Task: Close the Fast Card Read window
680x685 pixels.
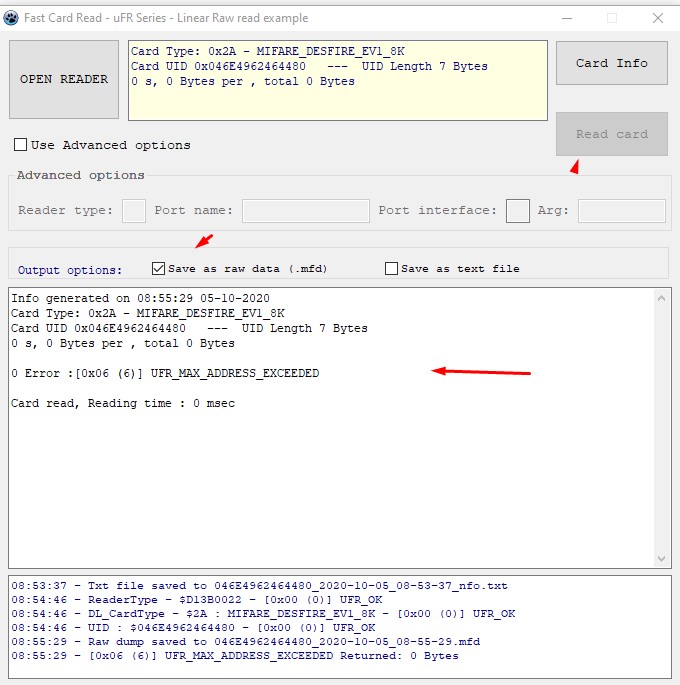Action: click(658, 18)
